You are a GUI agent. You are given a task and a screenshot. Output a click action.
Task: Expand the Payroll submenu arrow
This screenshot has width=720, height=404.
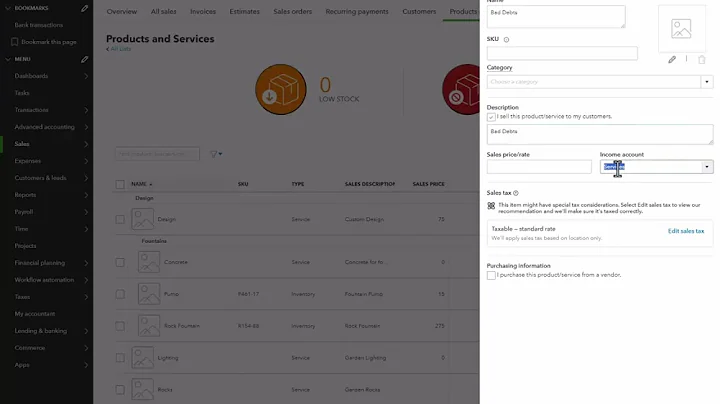click(x=86, y=212)
